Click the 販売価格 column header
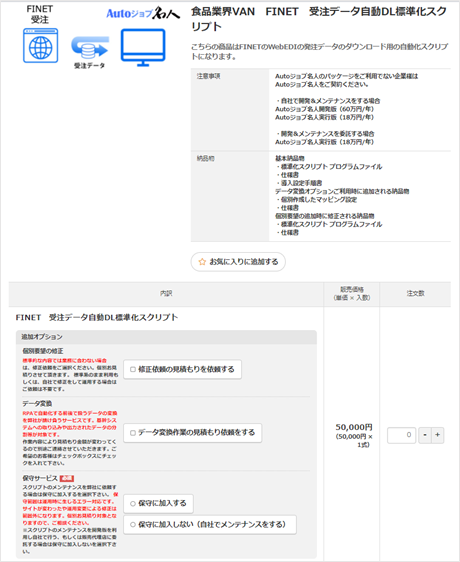The width and height of the screenshot is (460, 562). [352, 294]
